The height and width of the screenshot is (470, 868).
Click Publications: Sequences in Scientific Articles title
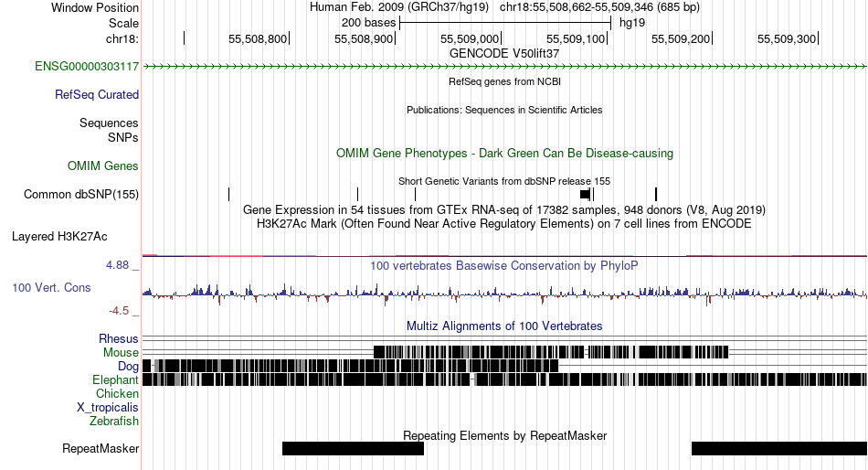pos(504,110)
